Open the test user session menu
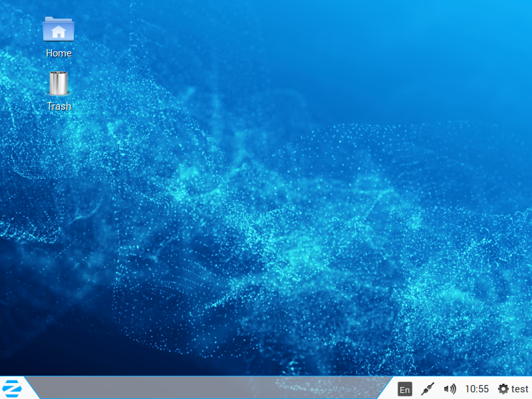Image resolution: width=532 pixels, height=399 pixels. click(513, 389)
